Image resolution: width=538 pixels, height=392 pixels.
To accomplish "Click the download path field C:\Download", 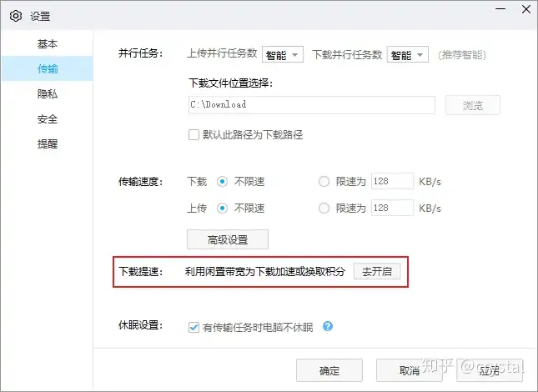I will point(312,105).
